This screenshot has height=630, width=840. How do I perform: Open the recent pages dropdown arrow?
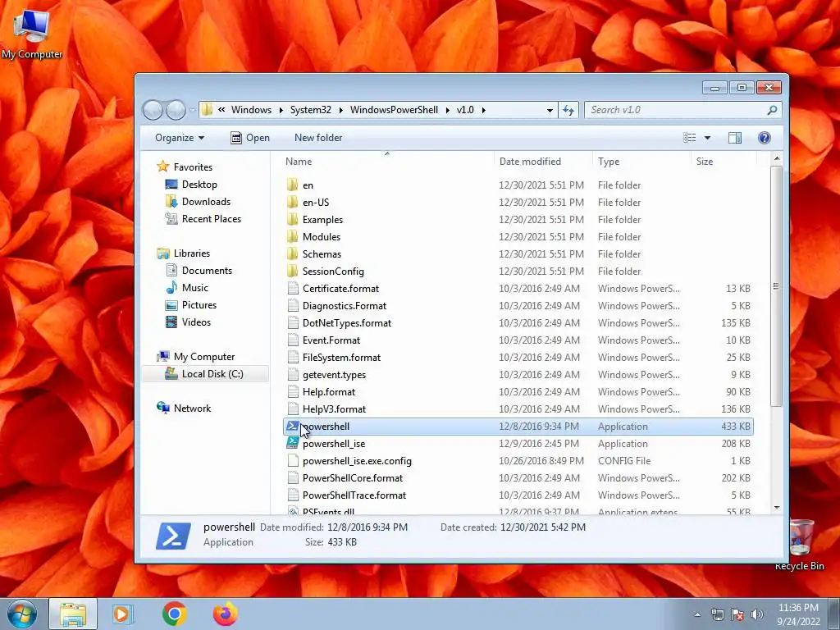[192, 111]
